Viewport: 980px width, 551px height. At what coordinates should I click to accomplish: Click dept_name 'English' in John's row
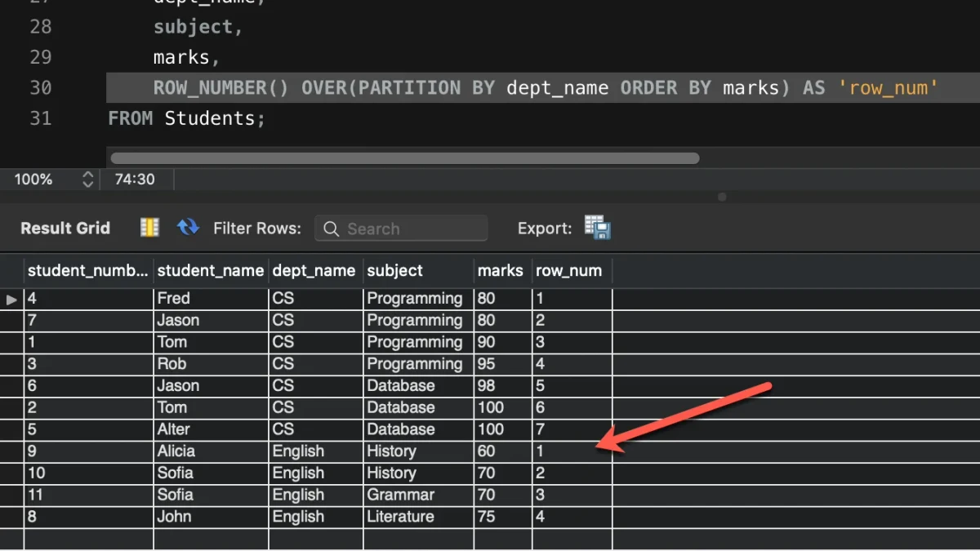coord(314,517)
